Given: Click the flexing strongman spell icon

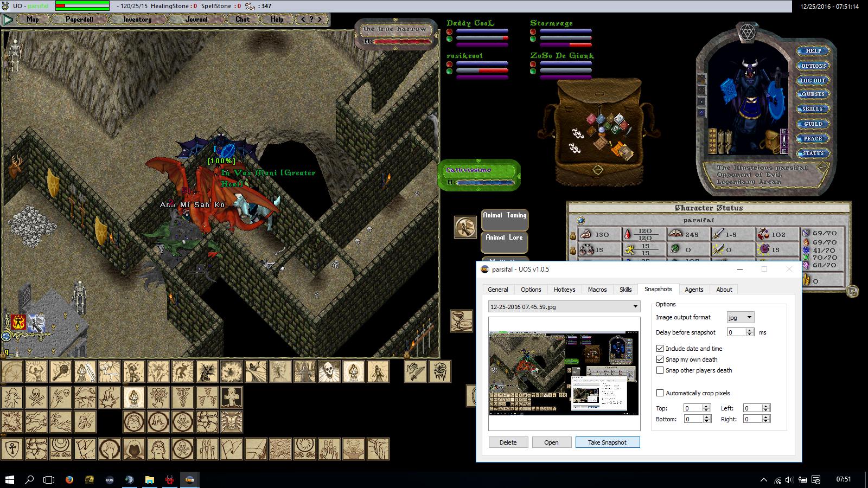Looking at the screenshot, I should tap(36, 372).
